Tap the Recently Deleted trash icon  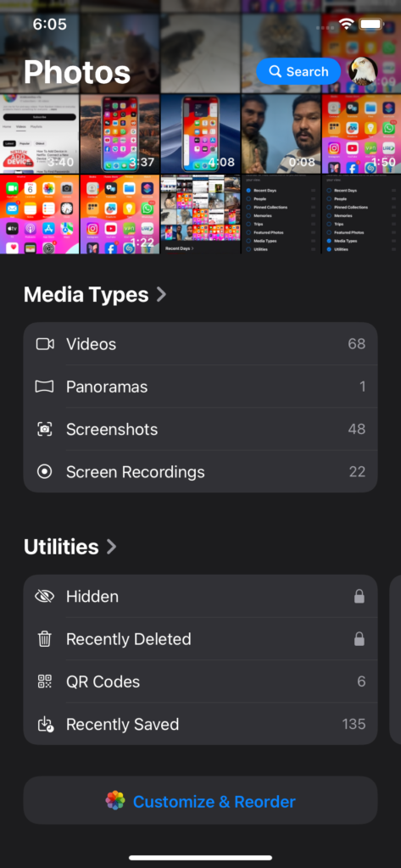(x=45, y=639)
